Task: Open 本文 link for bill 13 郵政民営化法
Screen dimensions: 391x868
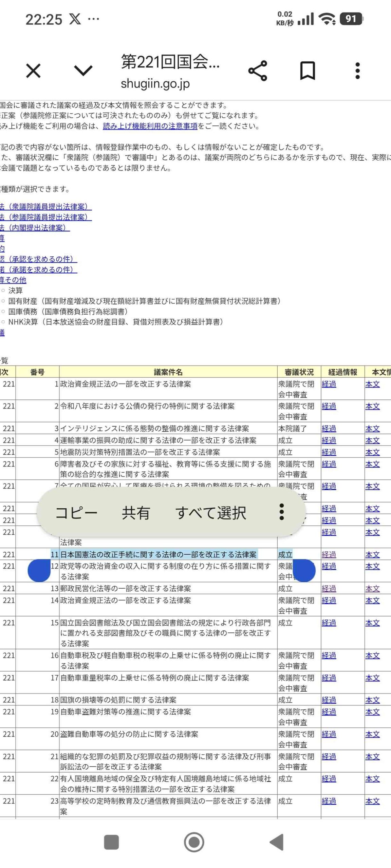Action: pyautogui.click(x=373, y=589)
